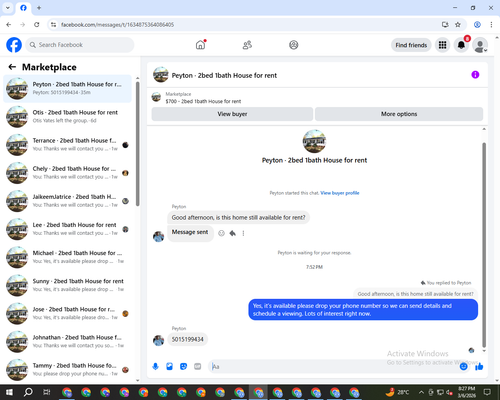Open the Notifications bell
Image resolution: width=500 pixels, height=400 pixels.
pos(461,45)
